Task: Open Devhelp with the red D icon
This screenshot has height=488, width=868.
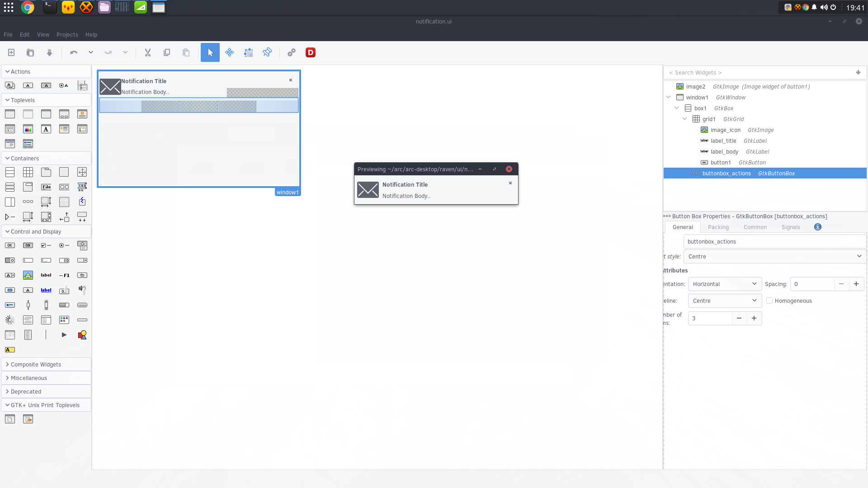Action: 311,53
